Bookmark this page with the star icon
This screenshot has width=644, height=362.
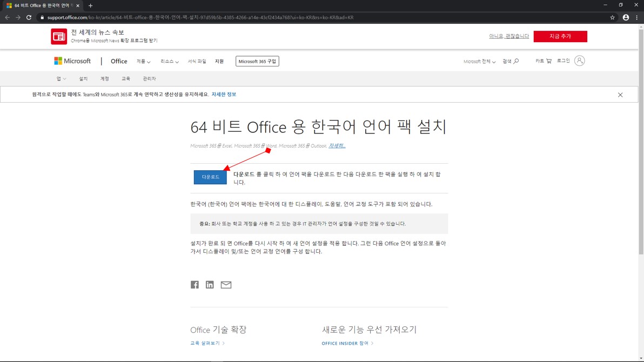tap(612, 17)
